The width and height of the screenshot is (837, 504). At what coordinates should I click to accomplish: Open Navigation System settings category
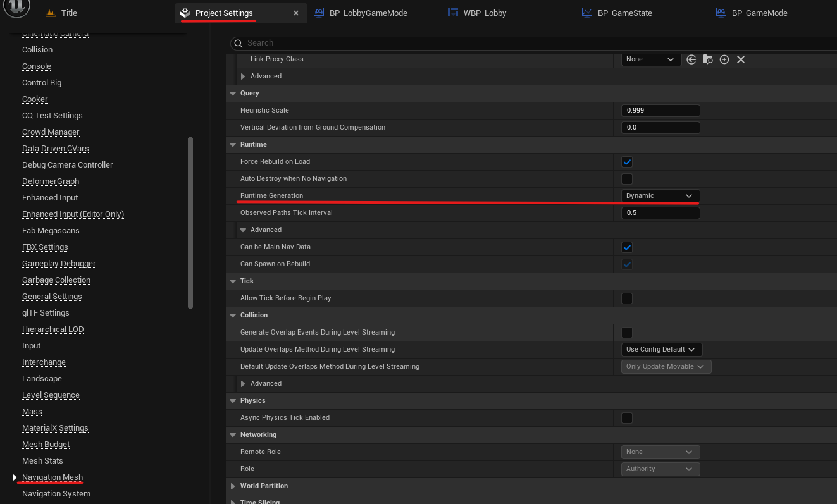pos(56,494)
